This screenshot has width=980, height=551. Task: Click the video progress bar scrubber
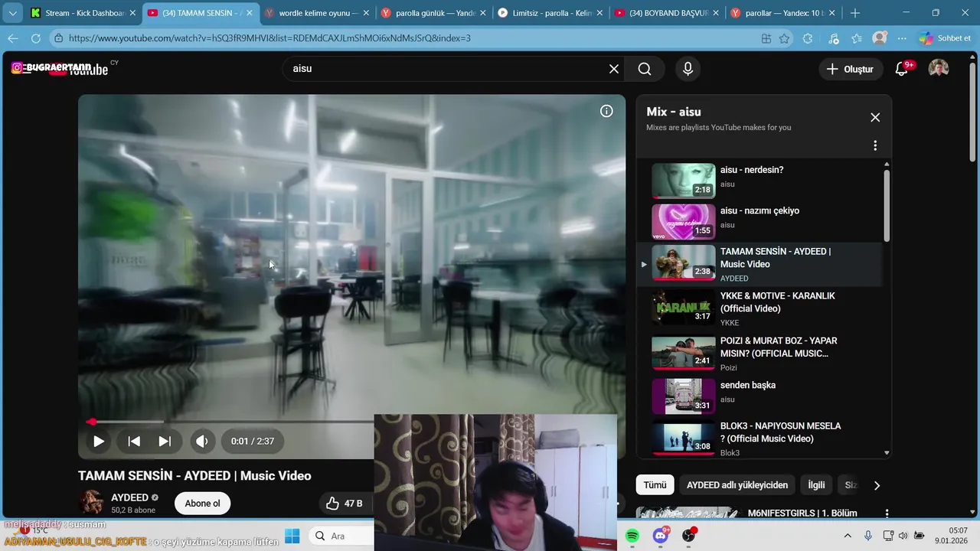click(92, 422)
